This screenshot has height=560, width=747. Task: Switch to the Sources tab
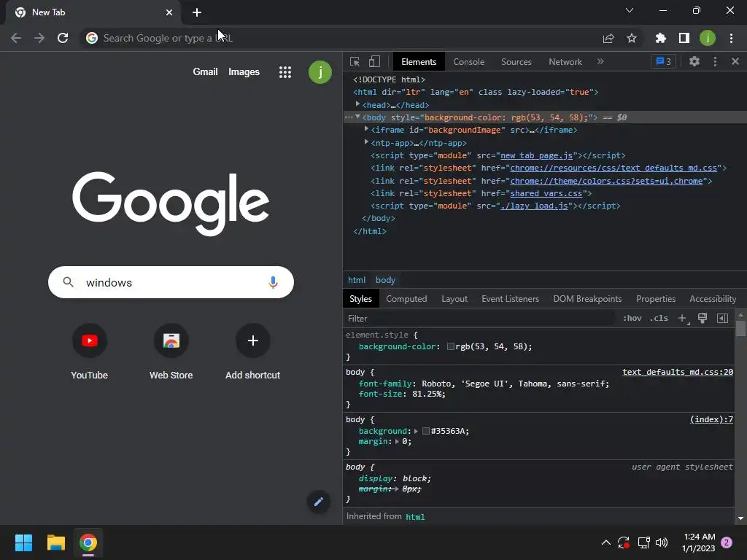[516, 62]
